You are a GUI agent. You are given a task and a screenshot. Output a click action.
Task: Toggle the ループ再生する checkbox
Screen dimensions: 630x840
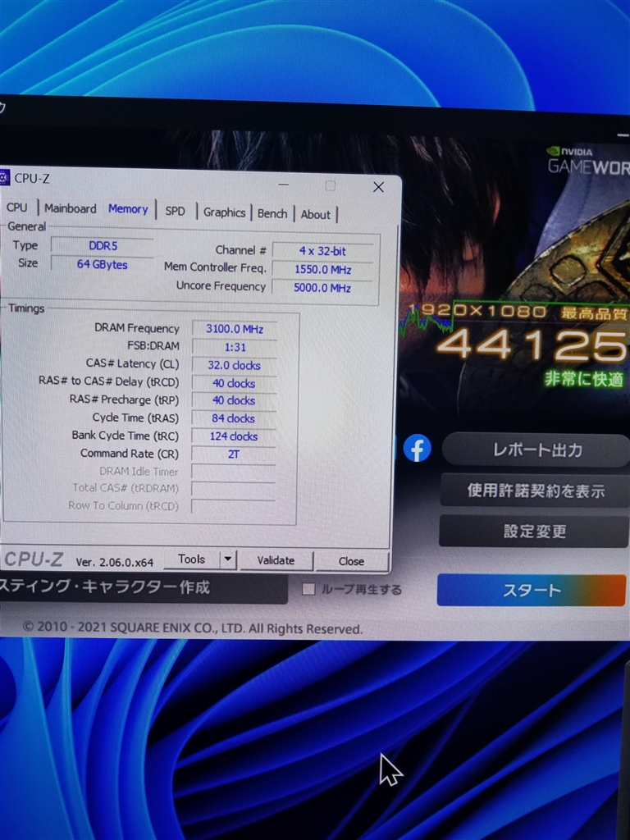[x=308, y=589]
